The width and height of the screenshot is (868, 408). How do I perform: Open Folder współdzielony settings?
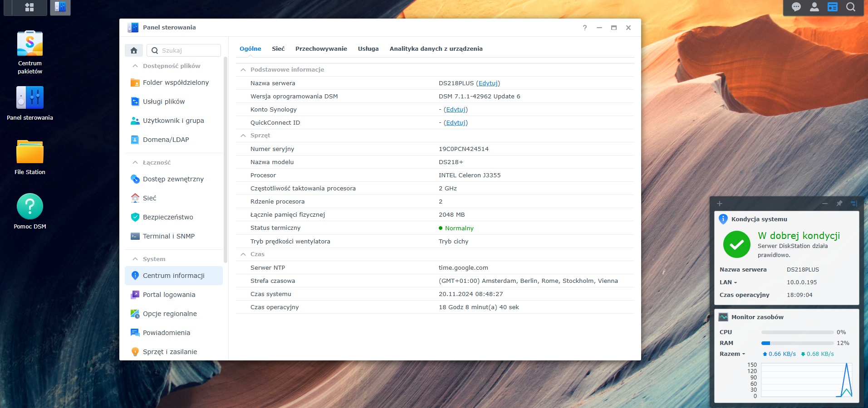coord(174,83)
